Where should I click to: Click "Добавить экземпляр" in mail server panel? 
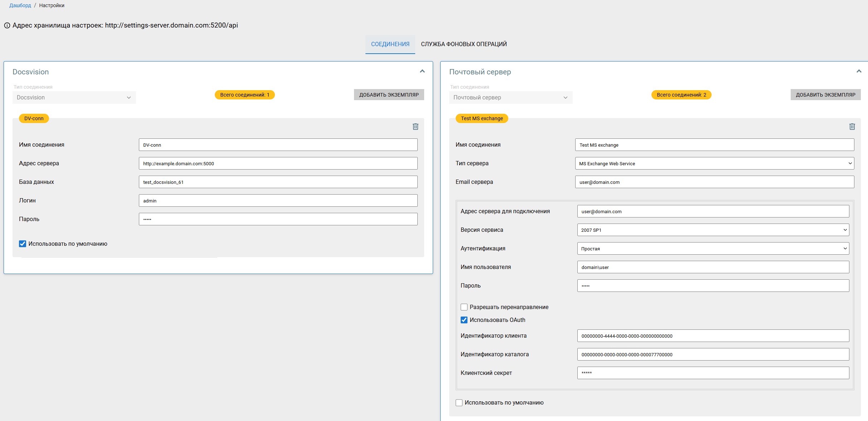pyautogui.click(x=825, y=95)
